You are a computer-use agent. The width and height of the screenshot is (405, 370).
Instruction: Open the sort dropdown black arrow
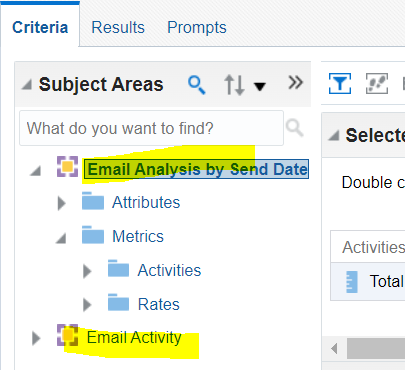tap(260, 87)
